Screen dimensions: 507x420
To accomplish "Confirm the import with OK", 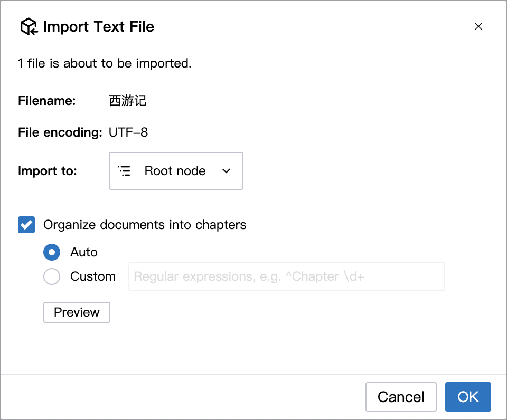I will point(468,397).
